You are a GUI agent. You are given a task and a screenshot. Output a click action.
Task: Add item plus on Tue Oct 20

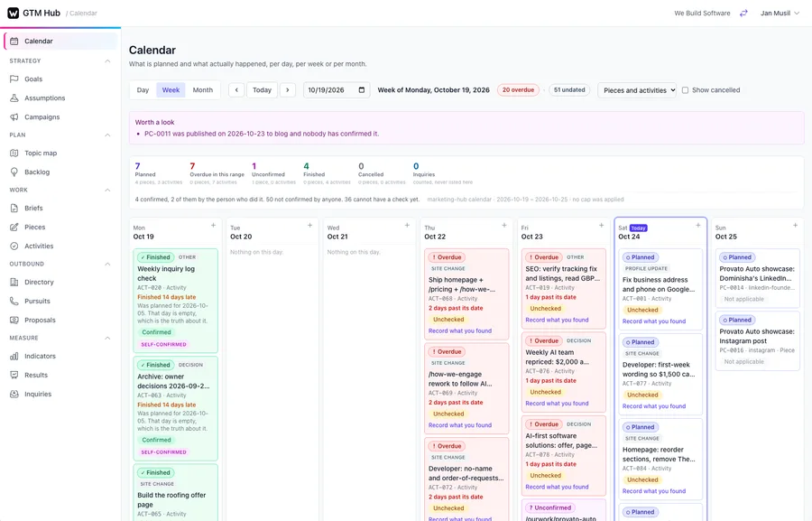[x=309, y=225]
